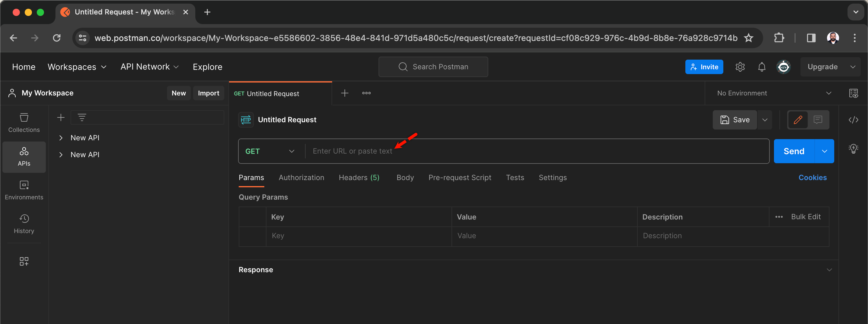Click the configure workspace sidebar grid icon

tap(24, 261)
